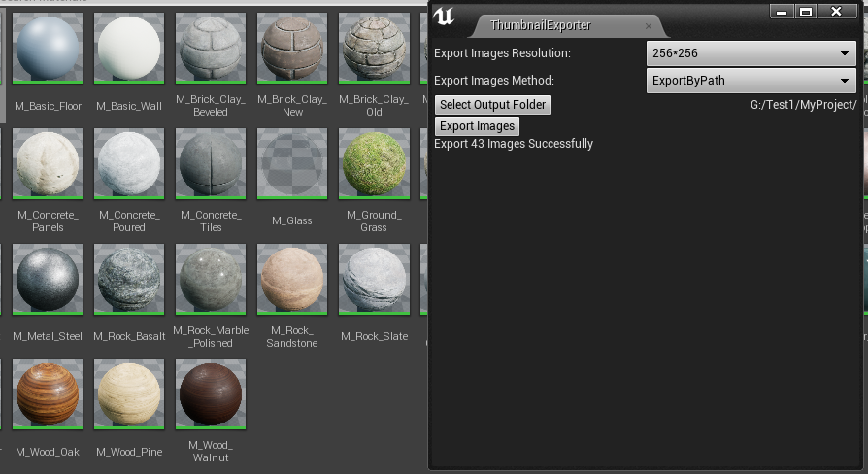Choose the M_Wood_Pine material thumbnail
This screenshot has width=868, height=474.
[129, 394]
